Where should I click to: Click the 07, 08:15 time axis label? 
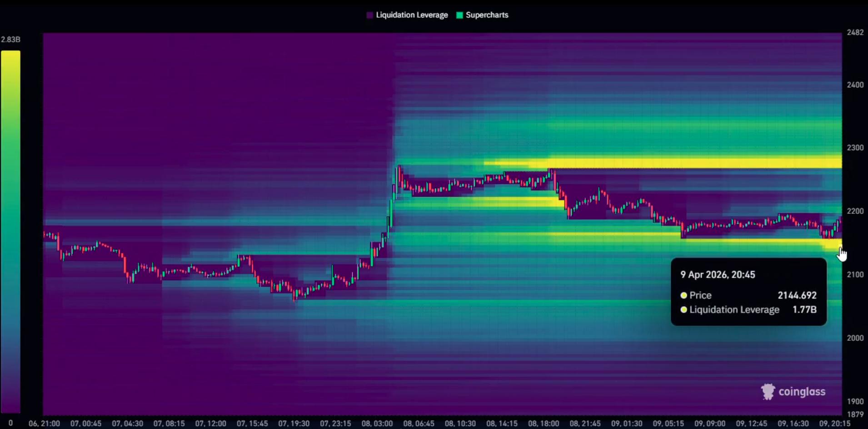pos(169,424)
